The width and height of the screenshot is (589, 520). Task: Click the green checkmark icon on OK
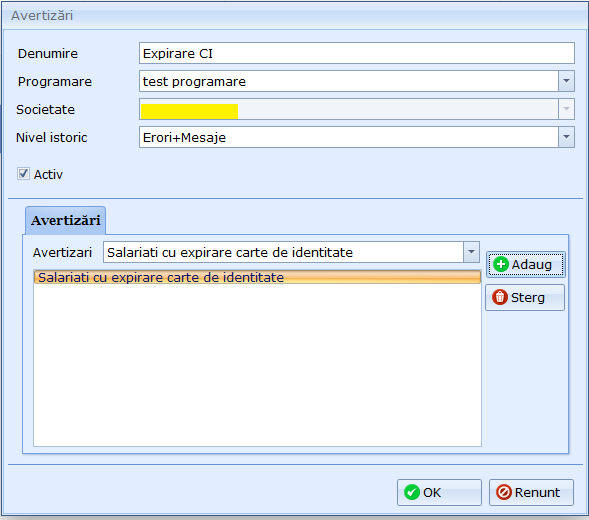click(412, 492)
